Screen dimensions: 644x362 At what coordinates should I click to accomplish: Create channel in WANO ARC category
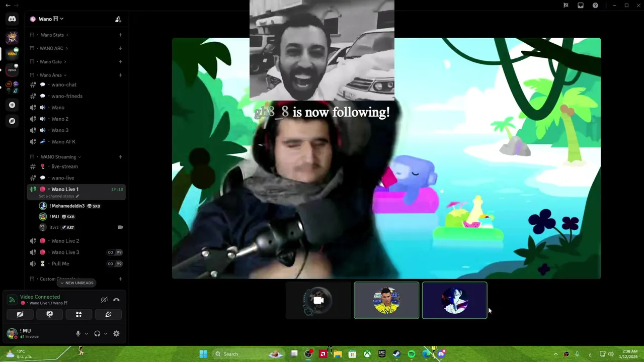click(x=120, y=48)
